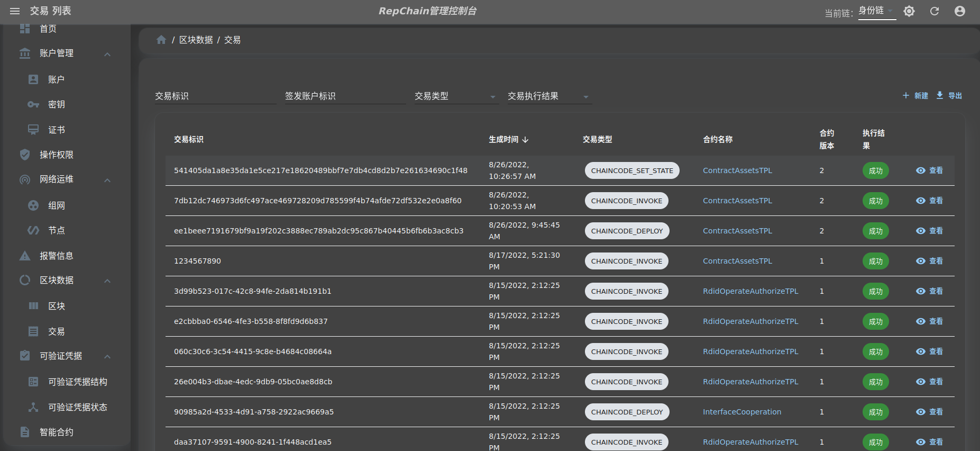Click the 操作权限 shield icon
980x451 pixels.
(x=25, y=155)
